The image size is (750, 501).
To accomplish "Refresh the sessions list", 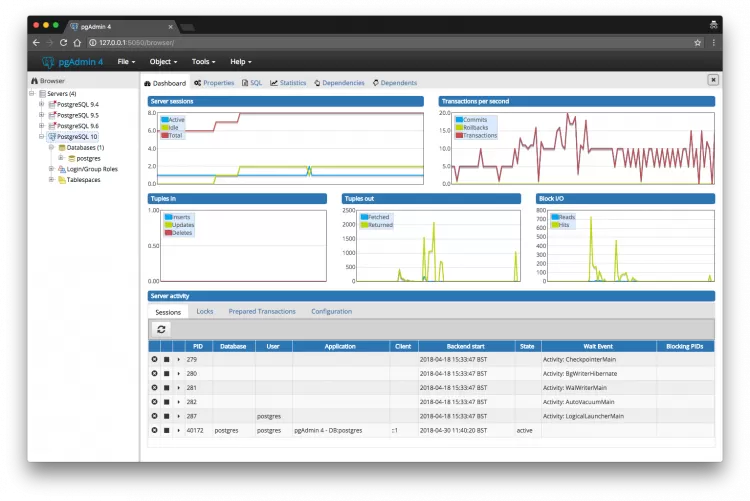I will (x=161, y=329).
